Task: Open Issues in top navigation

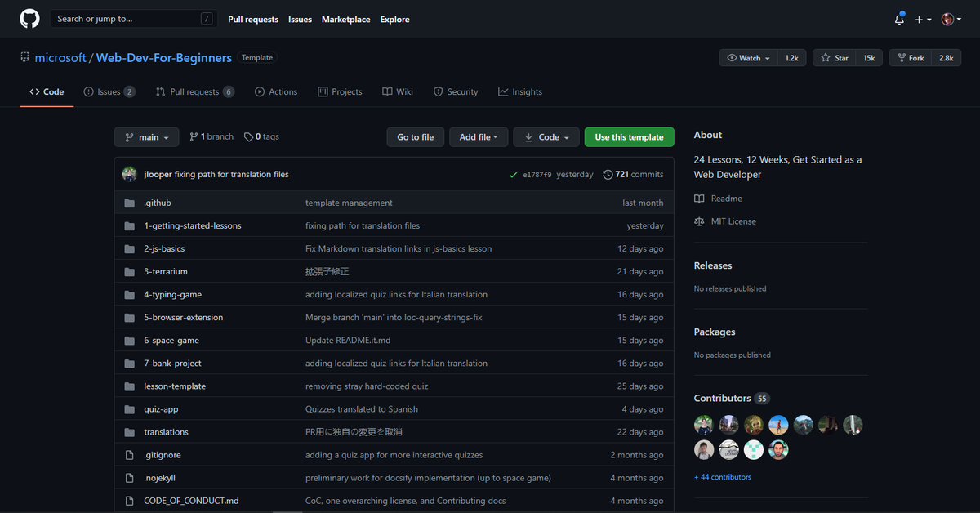Action: [x=300, y=19]
